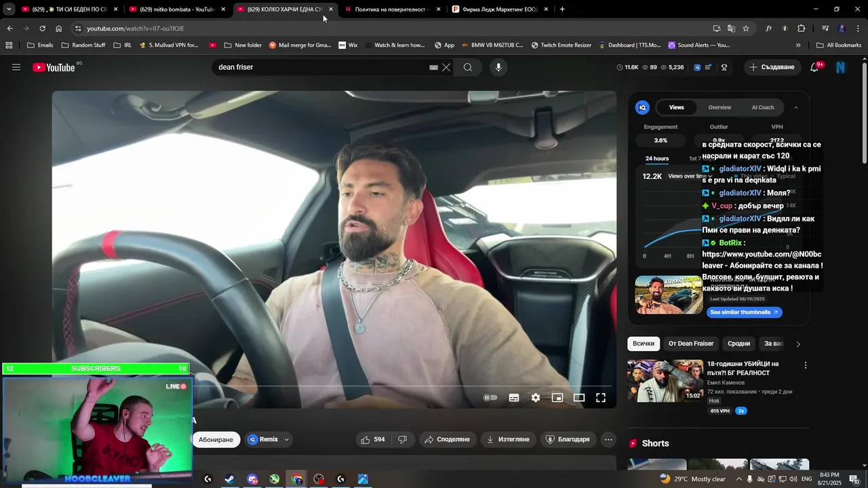Image resolution: width=868 pixels, height=488 pixels.
Task: Enter fullscreen video mode
Action: 601,398
